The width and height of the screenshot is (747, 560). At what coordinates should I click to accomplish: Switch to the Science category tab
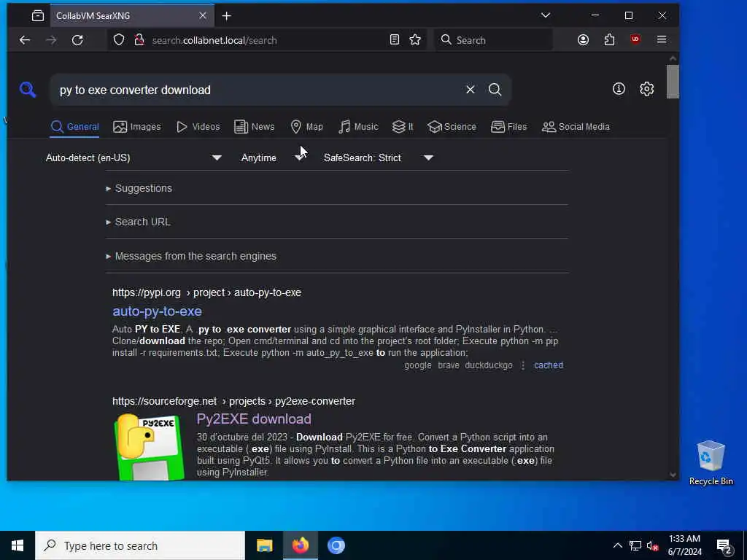pos(452,127)
